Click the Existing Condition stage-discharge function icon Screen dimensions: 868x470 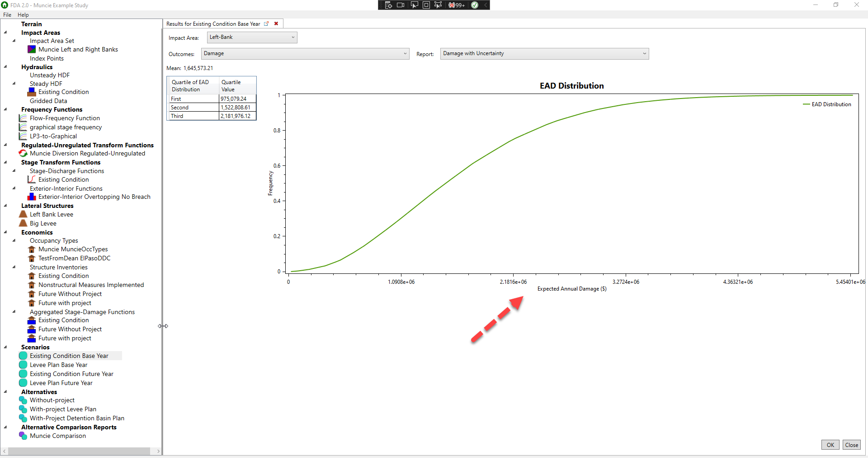click(32, 179)
